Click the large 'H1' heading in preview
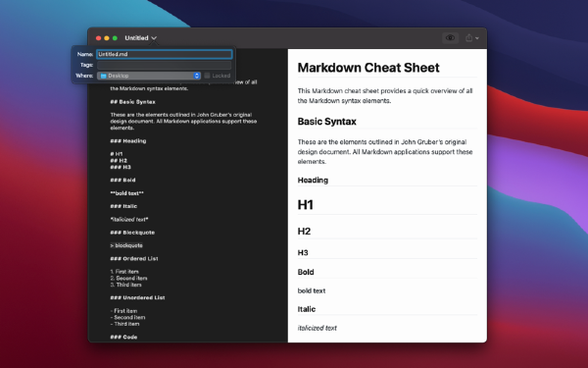588x368 pixels. click(305, 205)
